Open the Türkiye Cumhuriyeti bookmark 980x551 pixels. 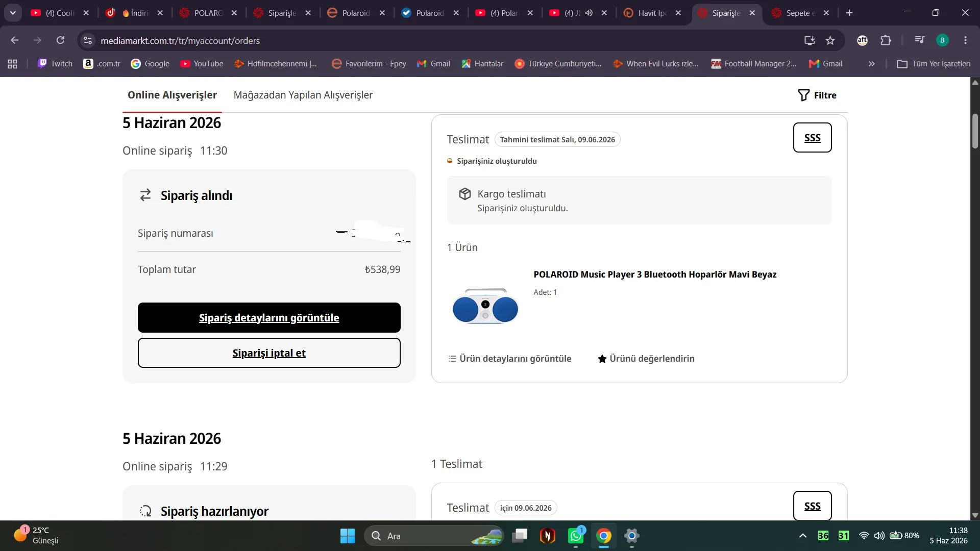[558, 64]
